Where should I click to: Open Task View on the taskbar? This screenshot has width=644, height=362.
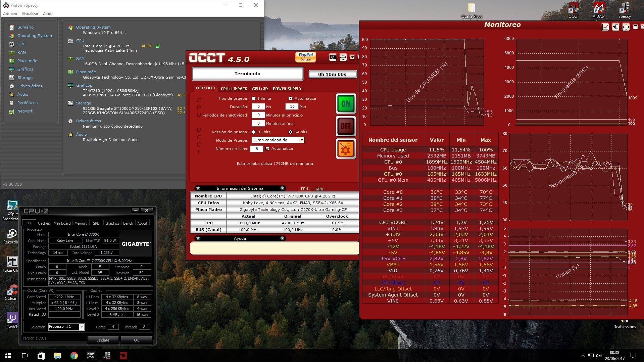tap(24, 356)
